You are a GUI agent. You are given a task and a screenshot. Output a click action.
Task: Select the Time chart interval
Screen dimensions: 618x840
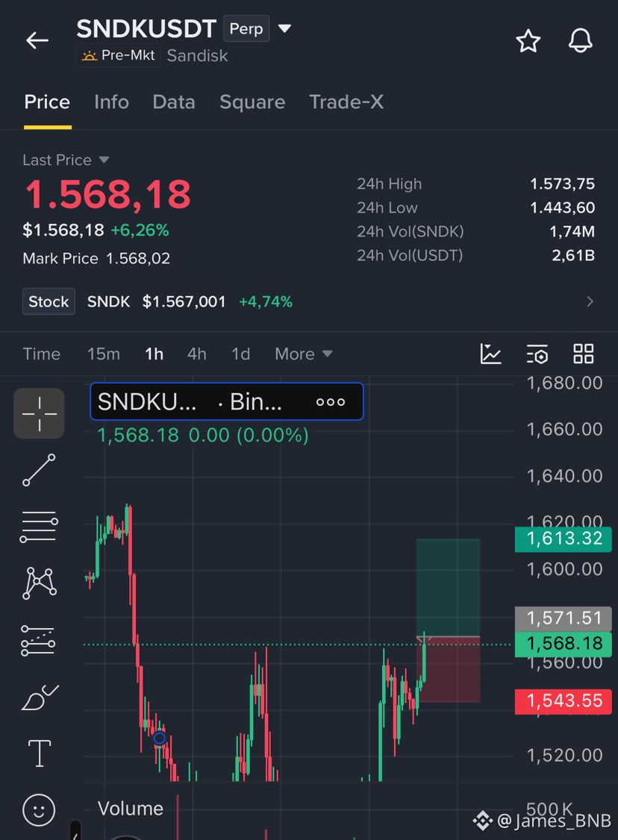[x=42, y=354]
